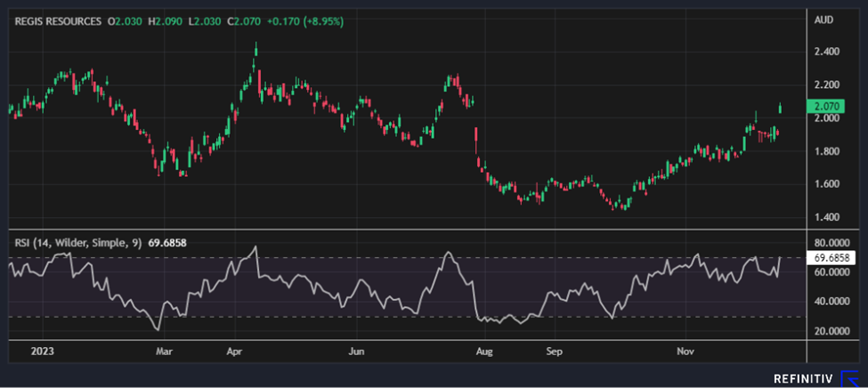Click the Nov time axis label

click(685, 352)
